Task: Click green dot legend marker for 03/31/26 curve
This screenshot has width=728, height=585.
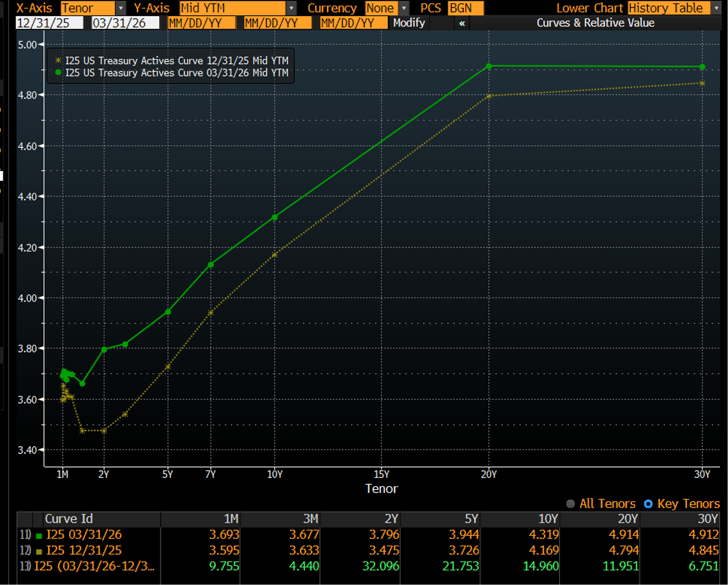Action: pyautogui.click(x=58, y=72)
